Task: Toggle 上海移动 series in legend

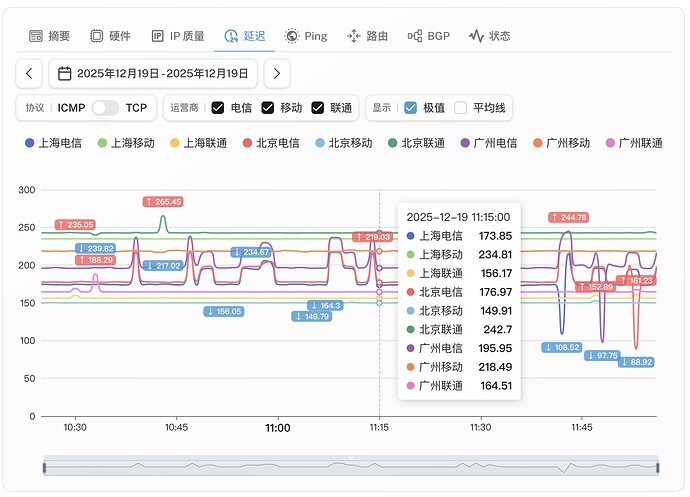Action: 126,143
